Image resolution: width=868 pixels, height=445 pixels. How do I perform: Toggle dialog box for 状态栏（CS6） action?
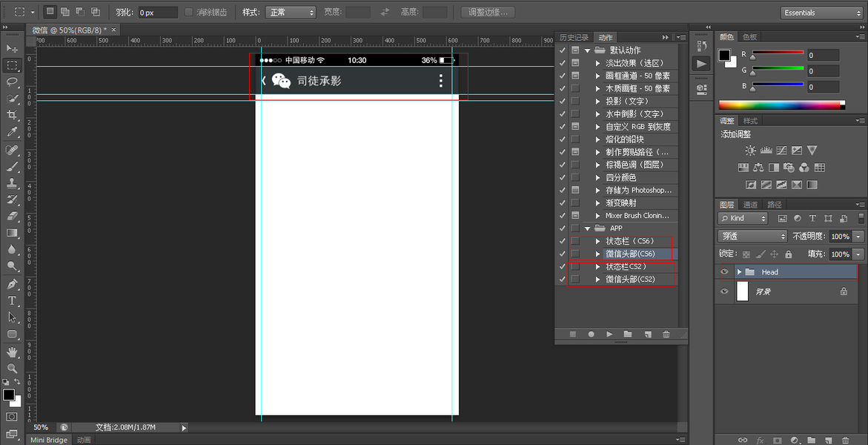pyautogui.click(x=575, y=241)
